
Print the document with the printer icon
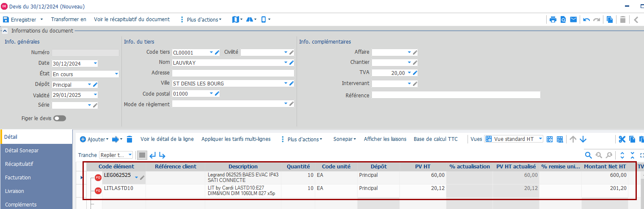pos(553,19)
